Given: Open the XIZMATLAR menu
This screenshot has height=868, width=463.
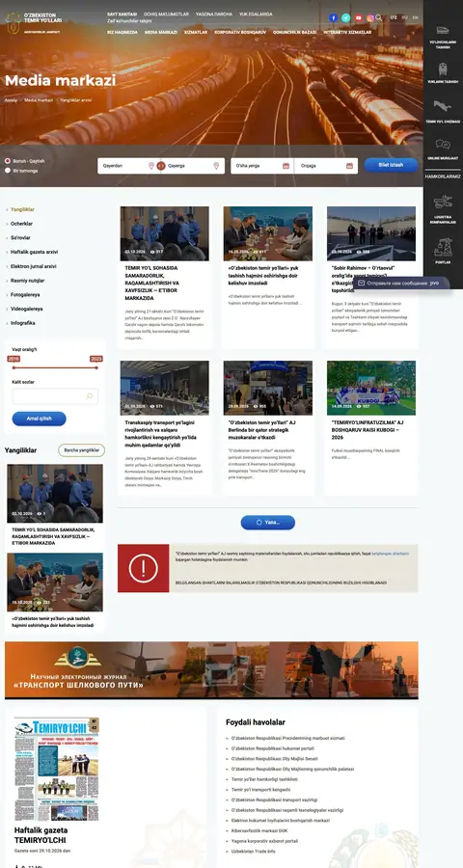Looking at the screenshot, I should click(x=196, y=33).
